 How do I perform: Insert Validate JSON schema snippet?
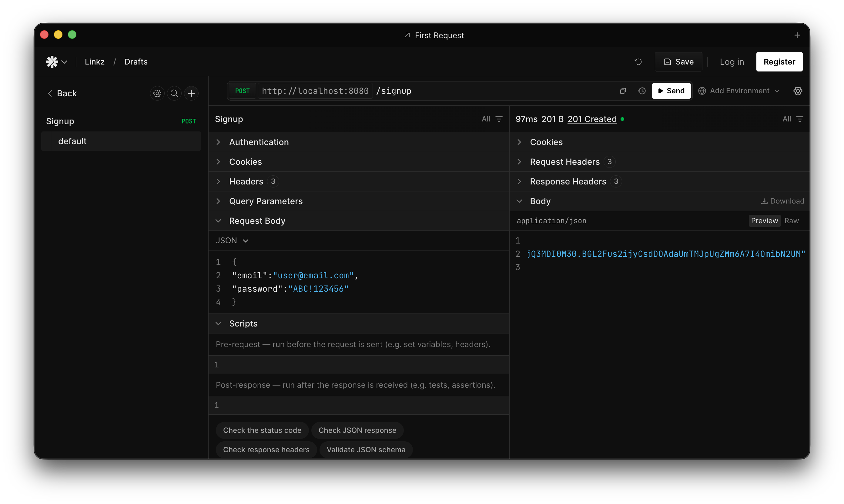point(366,450)
